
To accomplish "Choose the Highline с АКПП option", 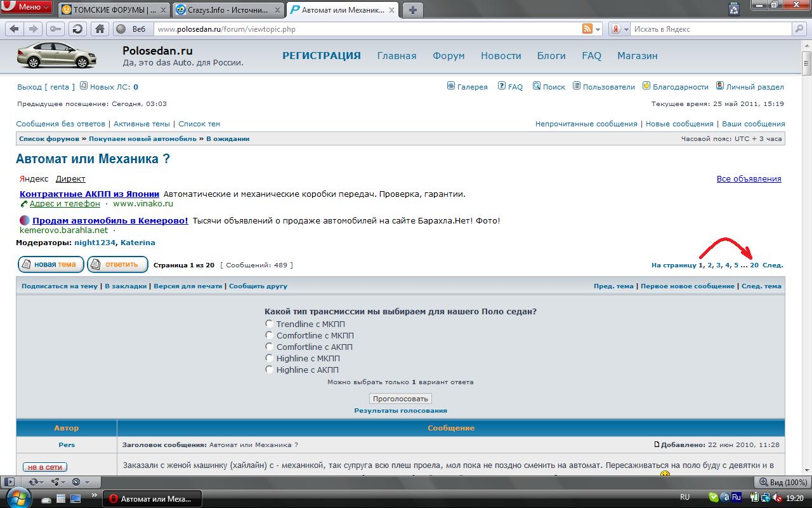I will (x=270, y=370).
